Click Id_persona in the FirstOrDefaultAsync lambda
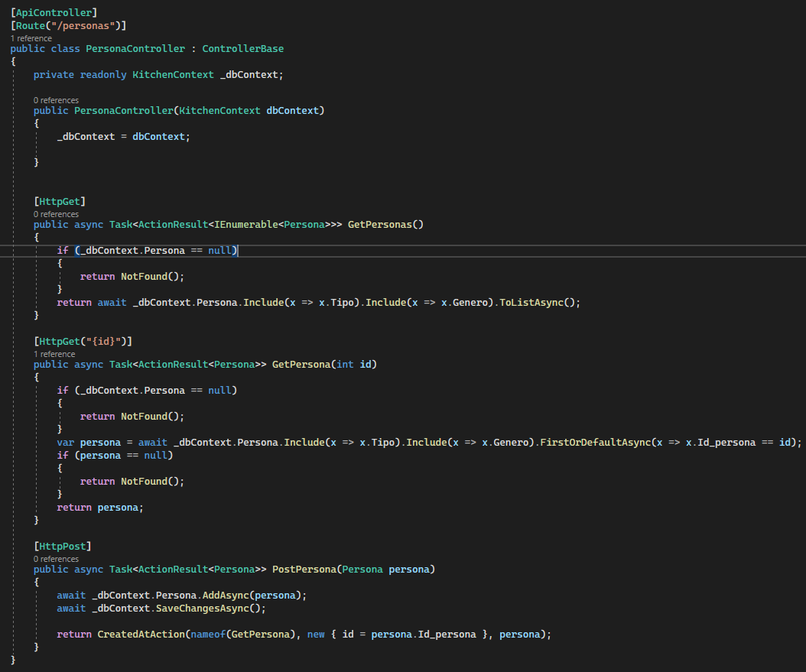Screen dimensions: 806x672 pos(726,443)
